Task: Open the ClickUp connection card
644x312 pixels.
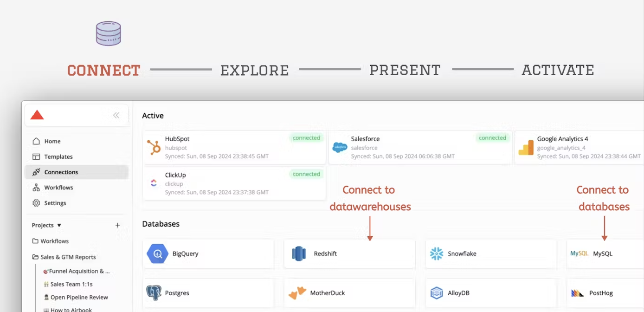Action: [234, 183]
